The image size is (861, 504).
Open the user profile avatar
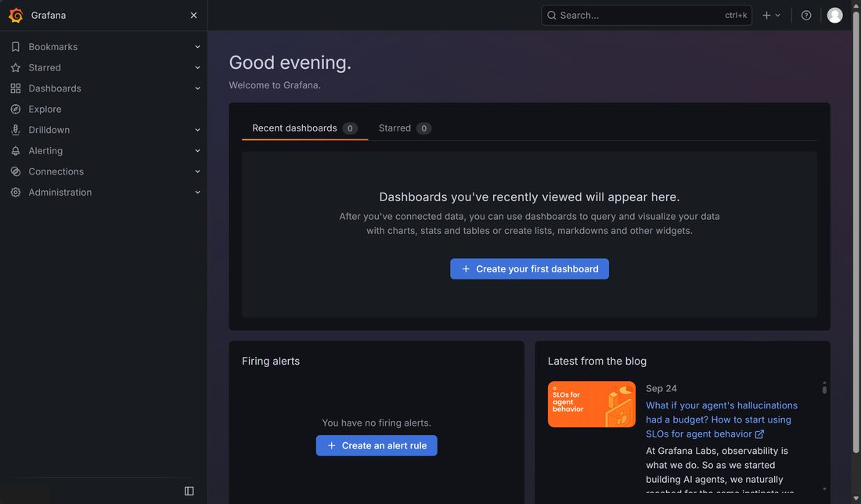834,16
